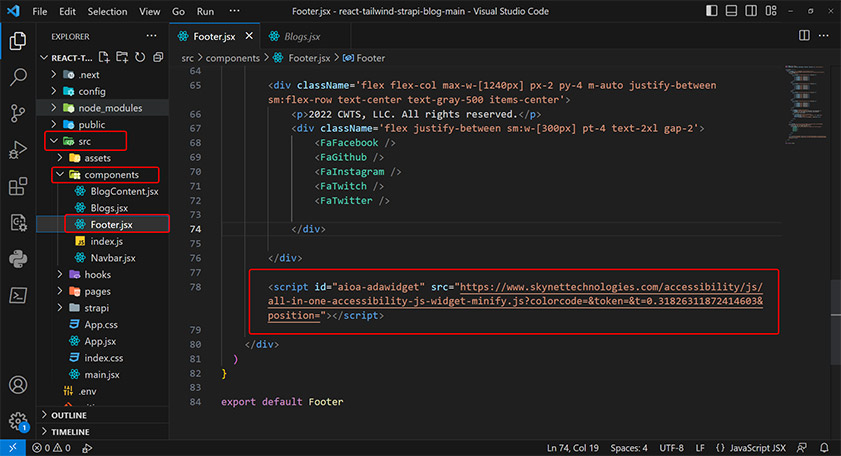Open Run and Debug view

18,150
